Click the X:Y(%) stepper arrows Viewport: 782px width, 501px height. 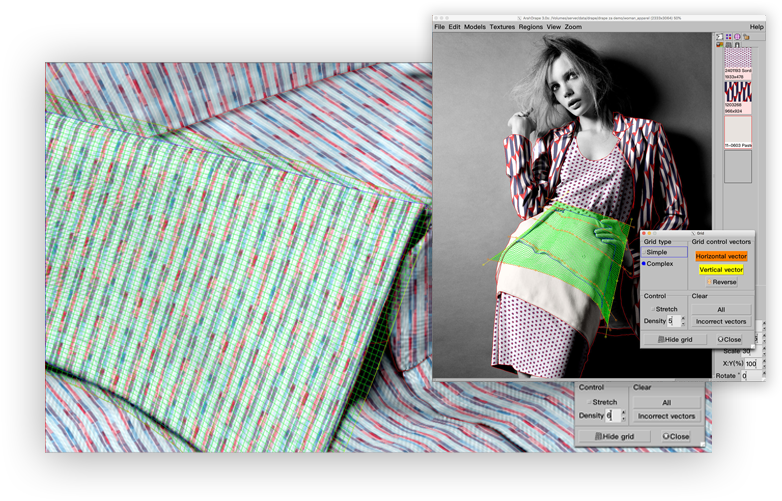(x=764, y=363)
